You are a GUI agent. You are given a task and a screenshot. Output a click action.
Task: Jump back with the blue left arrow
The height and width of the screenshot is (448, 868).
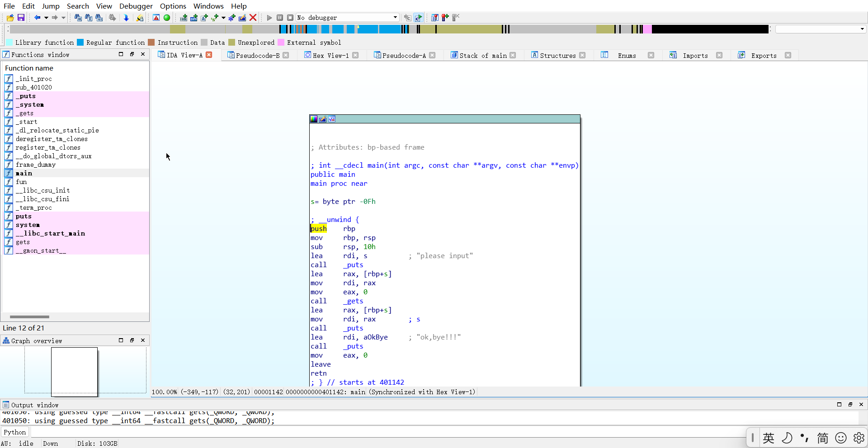(37, 18)
